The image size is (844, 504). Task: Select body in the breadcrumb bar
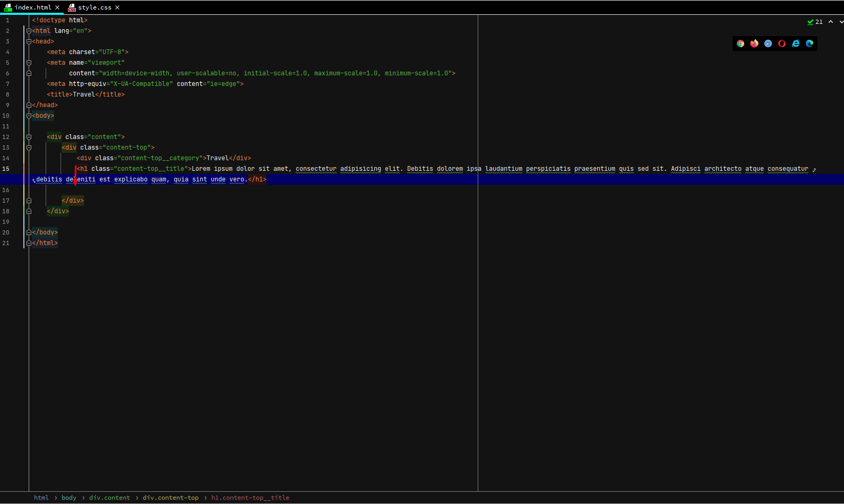click(69, 498)
